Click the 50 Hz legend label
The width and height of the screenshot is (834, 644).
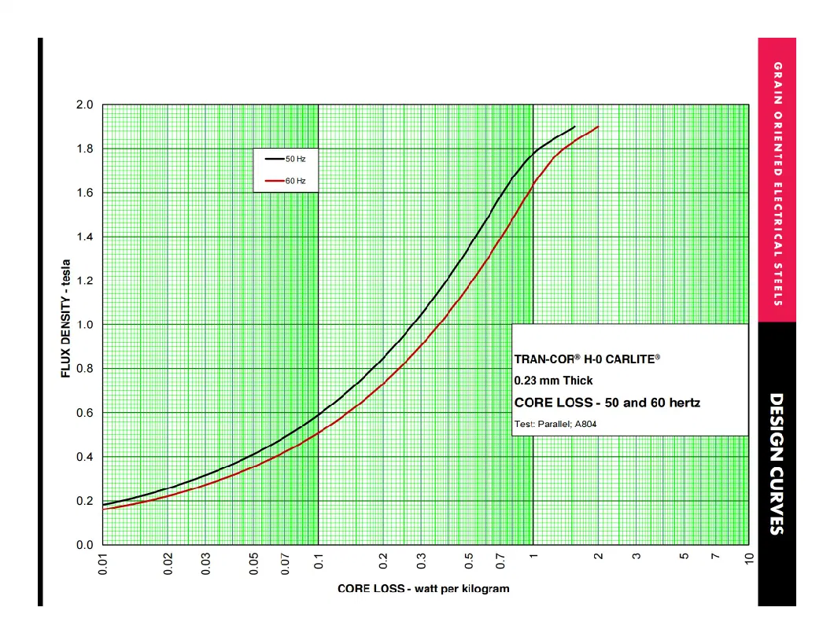pyautogui.click(x=296, y=158)
